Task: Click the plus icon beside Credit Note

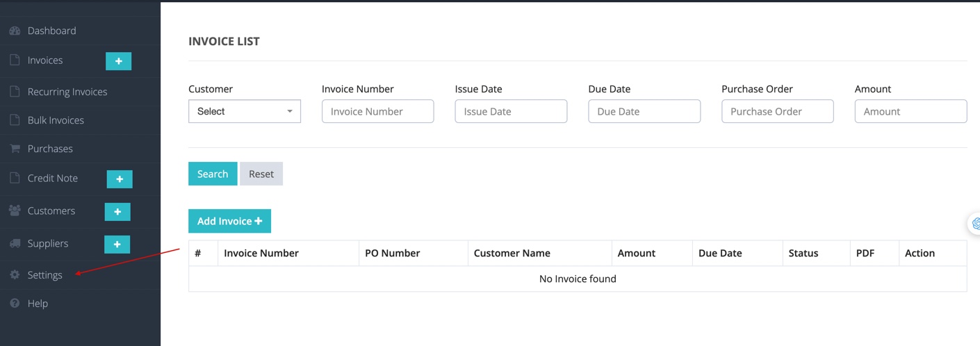Action: [120, 179]
